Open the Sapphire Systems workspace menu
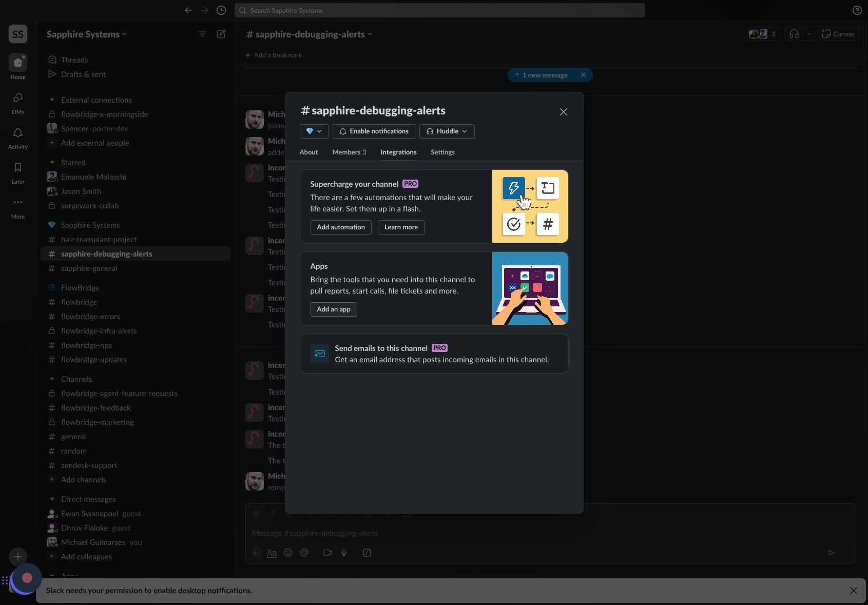The height and width of the screenshot is (605, 868). (x=86, y=34)
